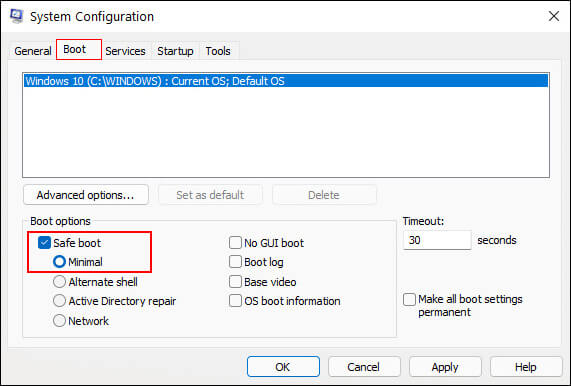Click the System Configuration title bar icon
The height and width of the screenshot is (386, 571).
click(x=16, y=16)
